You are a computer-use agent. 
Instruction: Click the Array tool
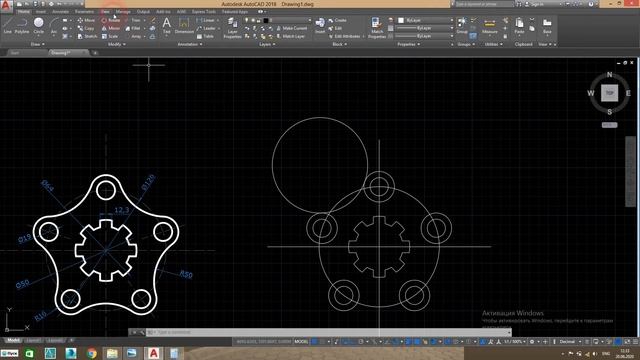pyautogui.click(x=133, y=36)
